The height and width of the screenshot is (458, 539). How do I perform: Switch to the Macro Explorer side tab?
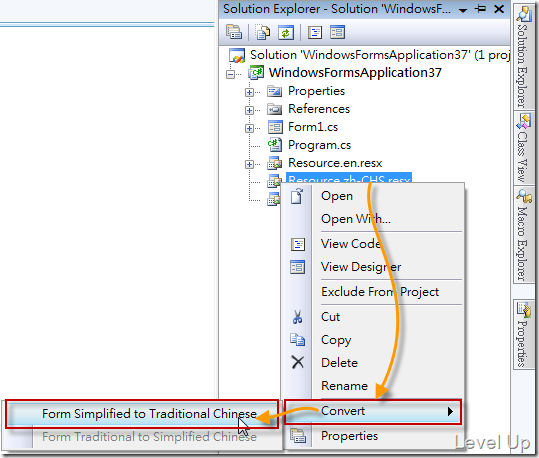point(523,235)
